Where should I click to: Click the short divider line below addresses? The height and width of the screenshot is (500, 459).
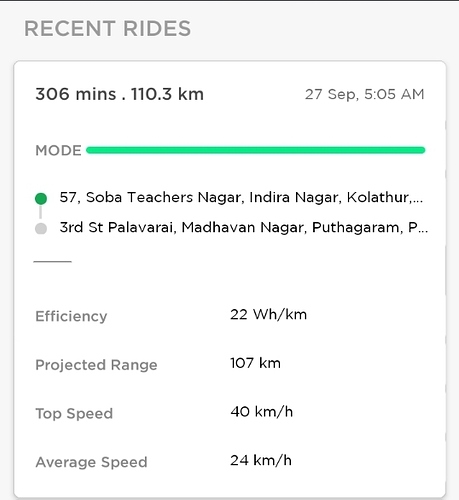tap(53, 262)
